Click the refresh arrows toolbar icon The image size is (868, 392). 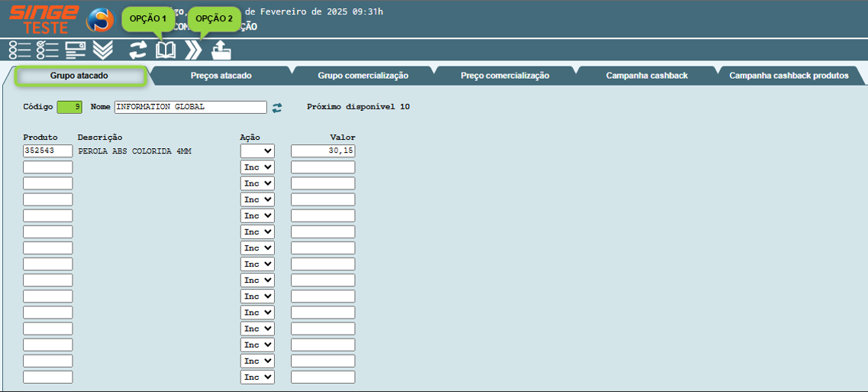[x=137, y=50]
